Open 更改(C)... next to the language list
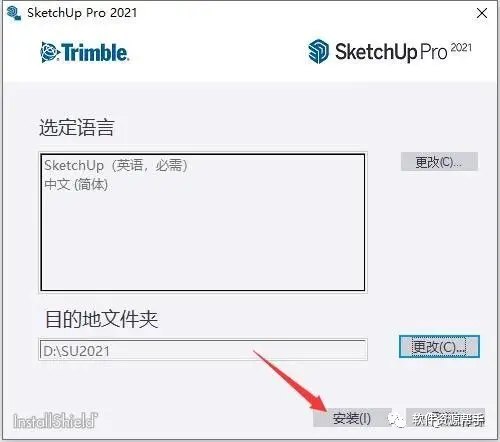 tap(439, 162)
